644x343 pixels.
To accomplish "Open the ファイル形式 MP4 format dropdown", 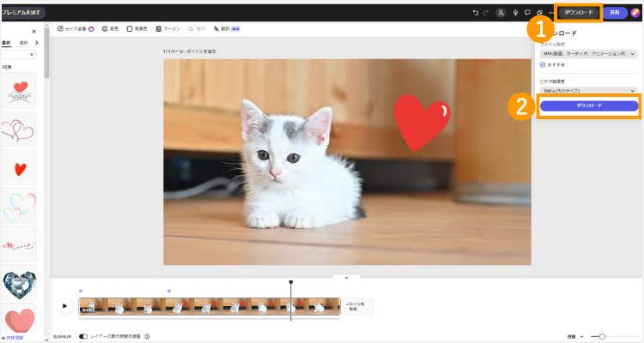I will [x=589, y=54].
